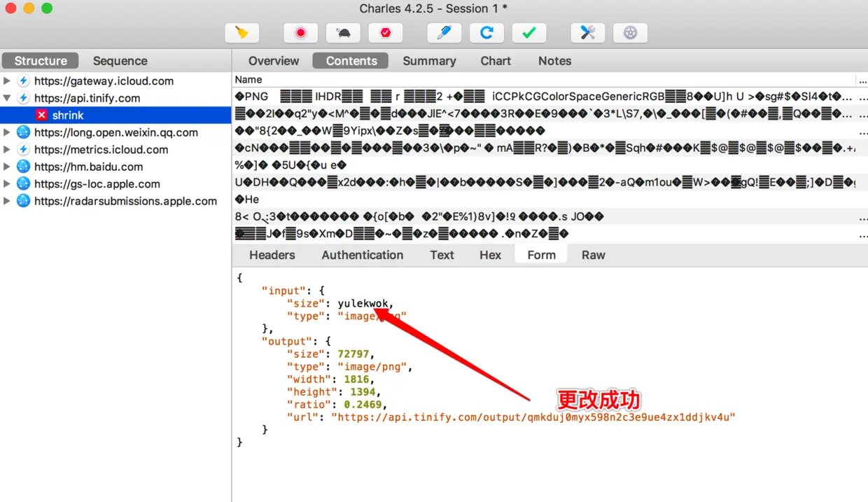Open the Chart tab

pos(496,61)
